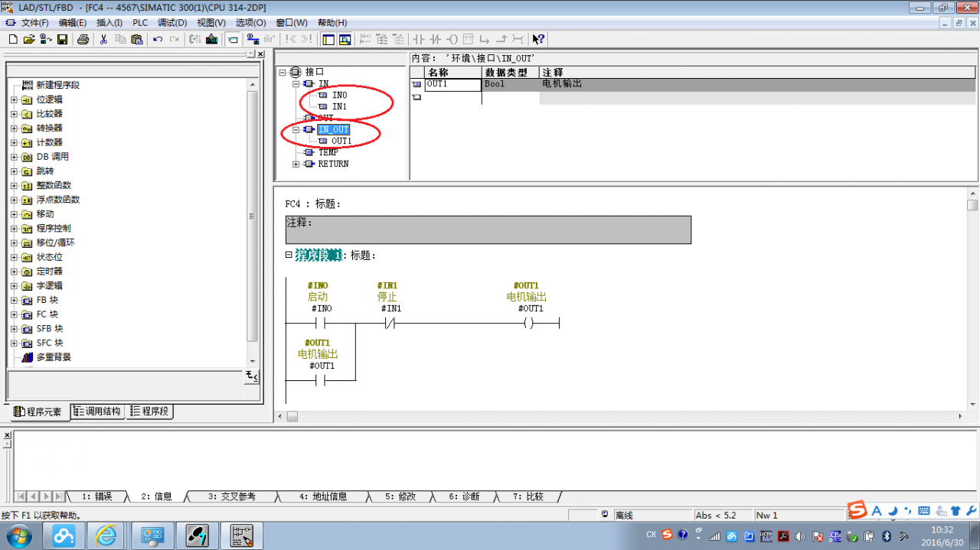Switch to the 调用结构 tab
980x550 pixels.
click(x=96, y=412)
